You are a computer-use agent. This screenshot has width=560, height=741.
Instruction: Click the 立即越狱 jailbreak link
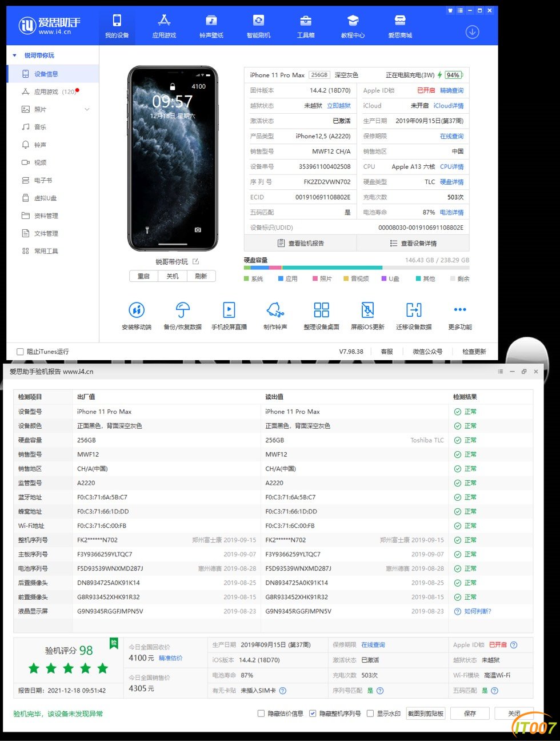tap(339, 106)
